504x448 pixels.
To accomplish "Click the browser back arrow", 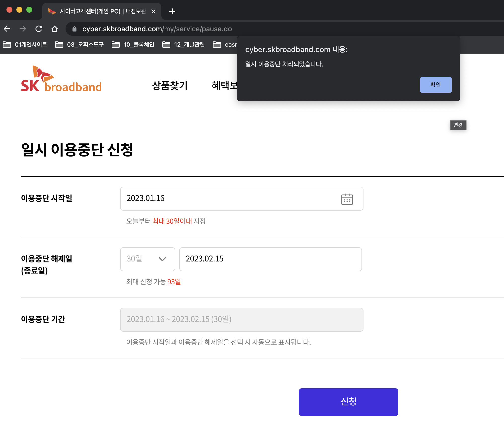I will (x=7, y=29).
